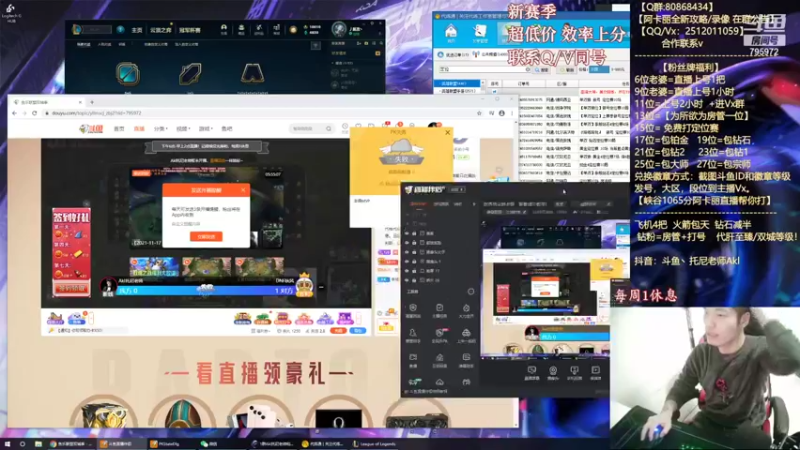Open the profile icon in League client header
The width and height of the screenshot is (800, 450).
[224, 29]
